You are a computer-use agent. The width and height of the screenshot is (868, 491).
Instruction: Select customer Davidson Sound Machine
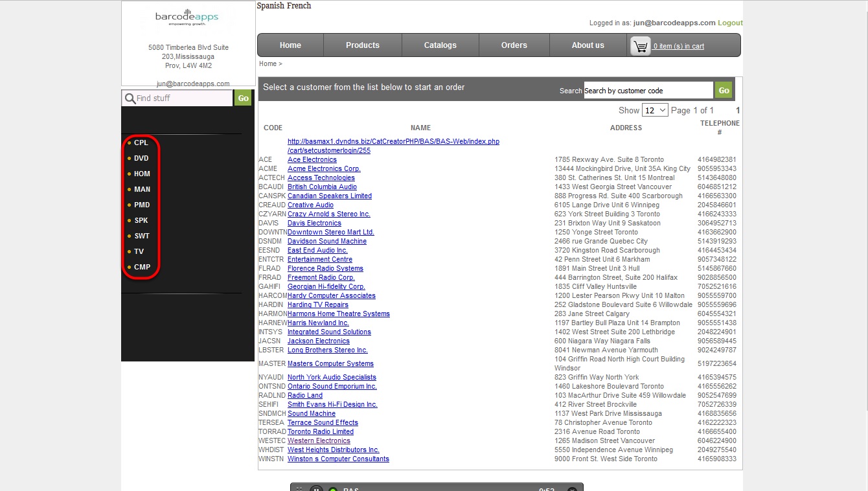(327, 241)
